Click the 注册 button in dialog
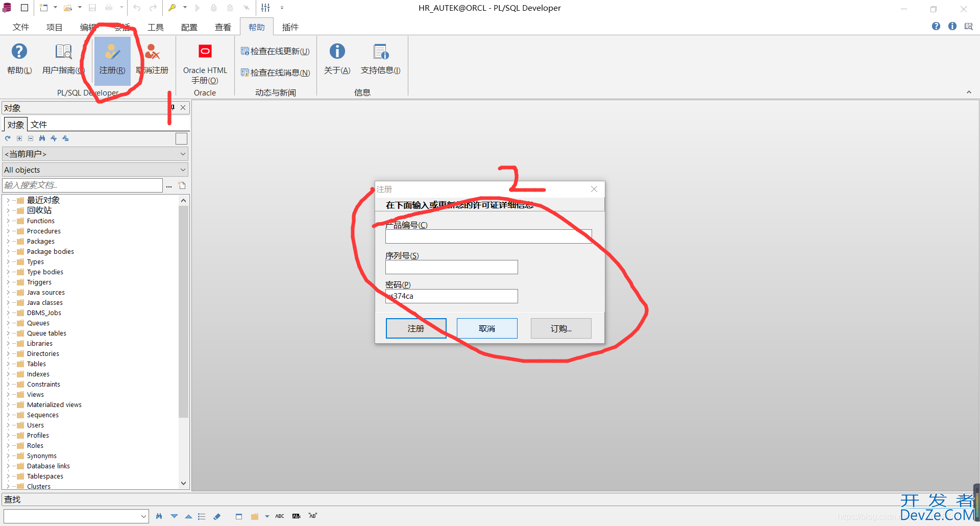 pyautogui.click(x=416, y=328)
